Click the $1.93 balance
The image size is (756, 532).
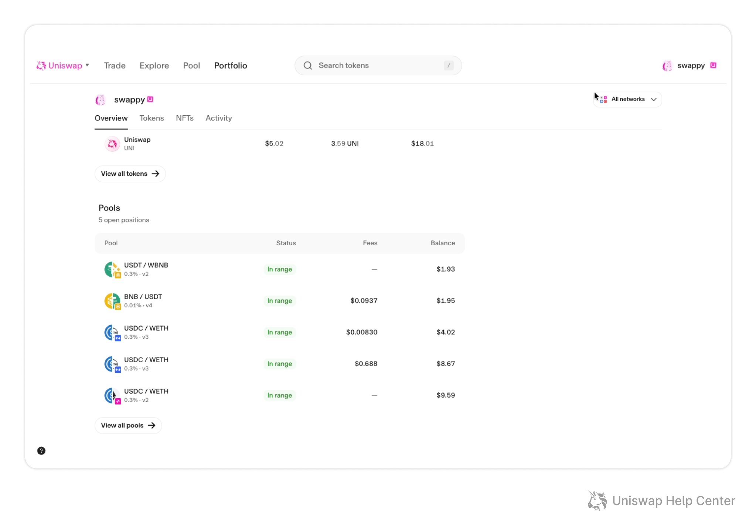[x=446, y=269]
